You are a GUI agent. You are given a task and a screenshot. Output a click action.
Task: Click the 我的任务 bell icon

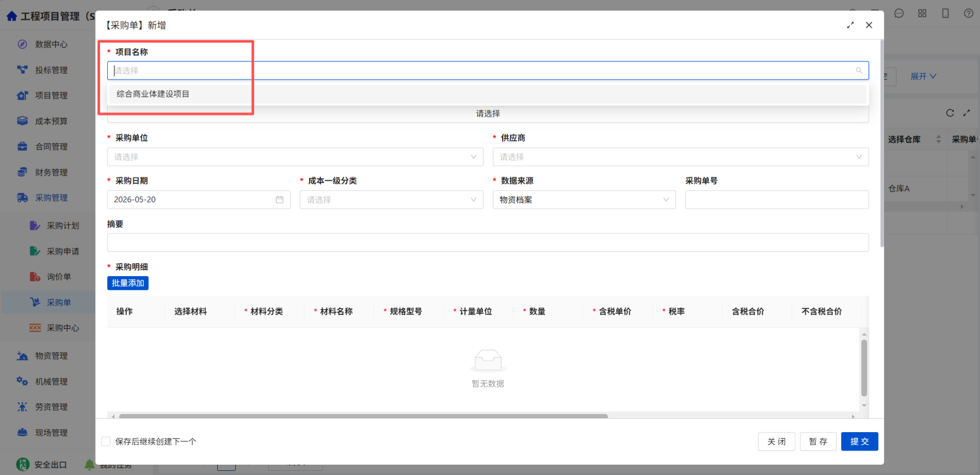[x=89, y=465]
